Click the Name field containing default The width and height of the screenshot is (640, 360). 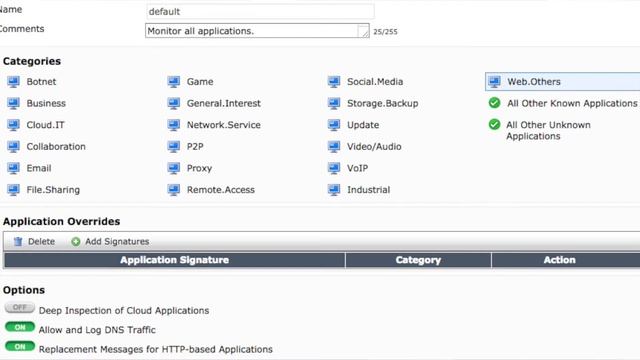pos(260,11)
